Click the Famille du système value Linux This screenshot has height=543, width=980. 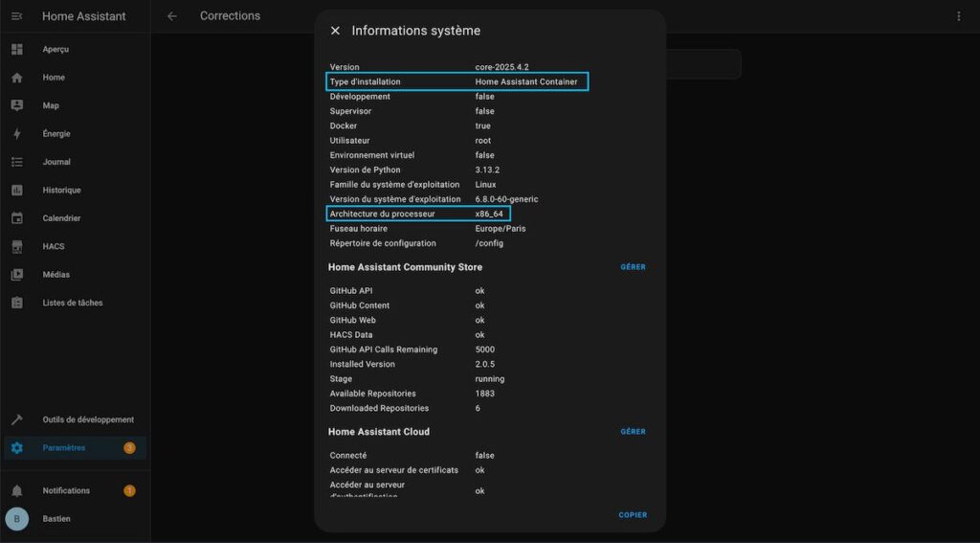click(485, 185)
